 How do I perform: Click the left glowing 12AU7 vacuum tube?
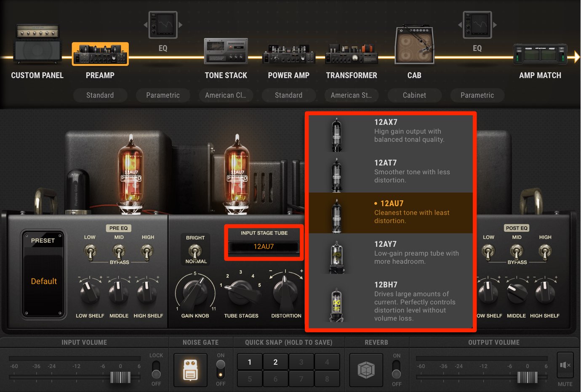131,175
